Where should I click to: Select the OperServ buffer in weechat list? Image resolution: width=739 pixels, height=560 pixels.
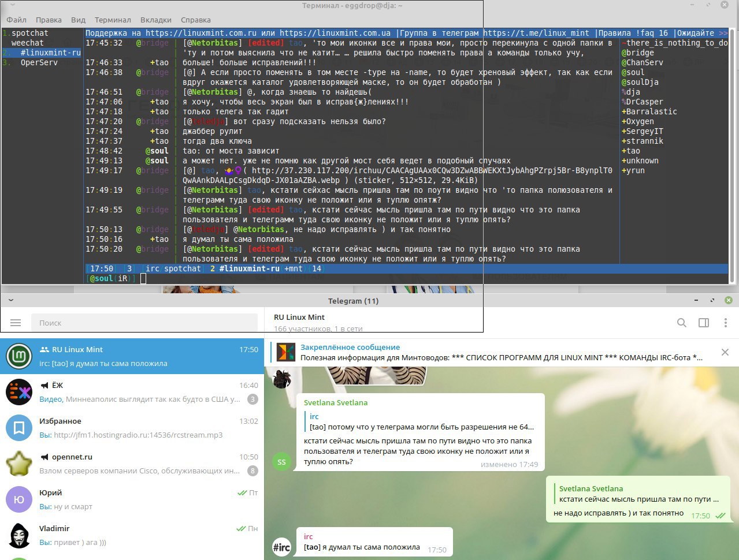(39, 62)
